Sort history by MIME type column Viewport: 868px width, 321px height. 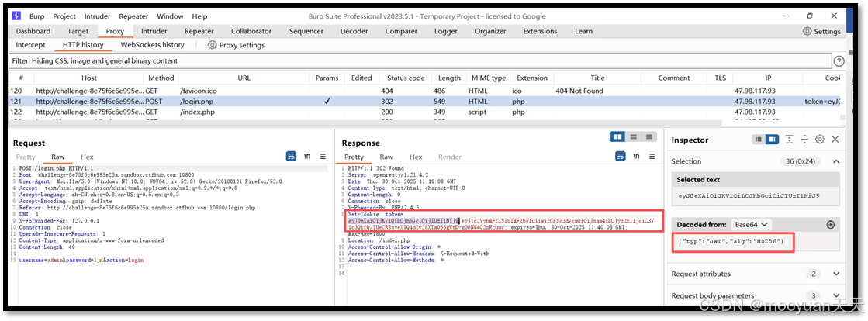coord(488,78)
